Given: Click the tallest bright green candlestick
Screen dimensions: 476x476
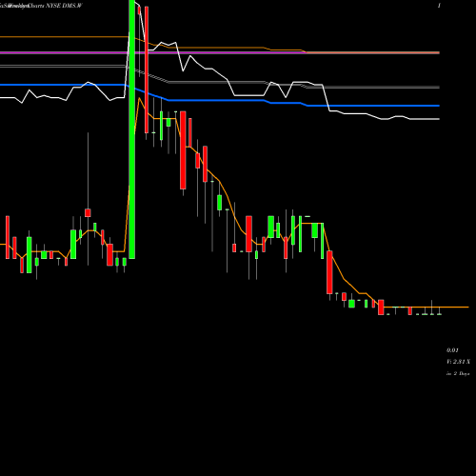Looking at the screenshot, I should (132, 129).
